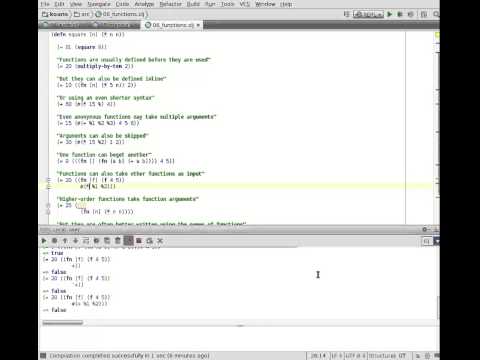Click the "true" result in REPL output
Screen dimensions: 480x360
[x=57, y=253]
